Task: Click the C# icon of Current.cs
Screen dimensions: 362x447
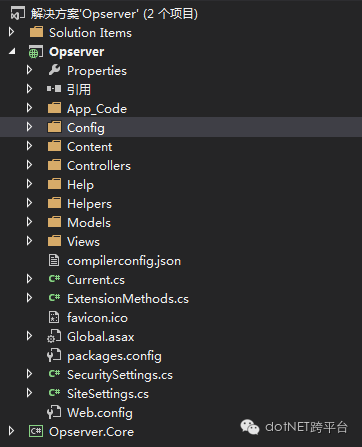Action: pyautogui.click(x=54, y=279)
